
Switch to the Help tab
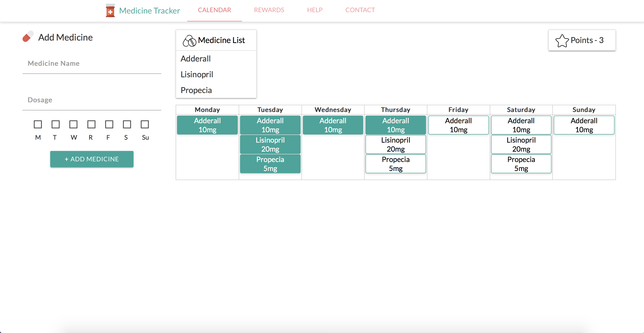pos(315,10)
